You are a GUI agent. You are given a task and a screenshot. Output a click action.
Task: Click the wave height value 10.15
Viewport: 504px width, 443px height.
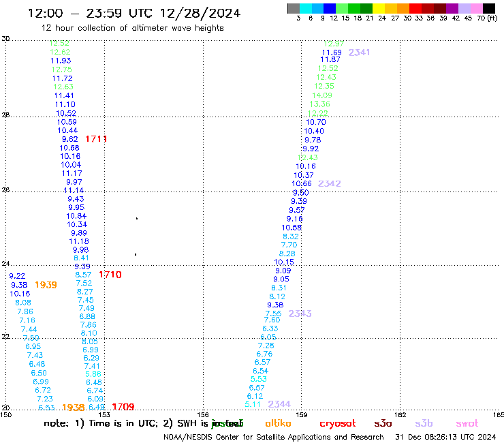coord(284,262)
